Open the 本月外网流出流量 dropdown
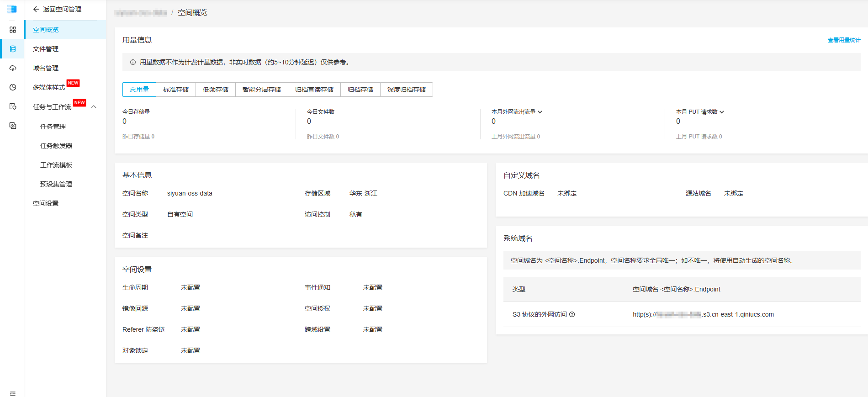This screenshot has height=397, width=868. tap(540, 112)
